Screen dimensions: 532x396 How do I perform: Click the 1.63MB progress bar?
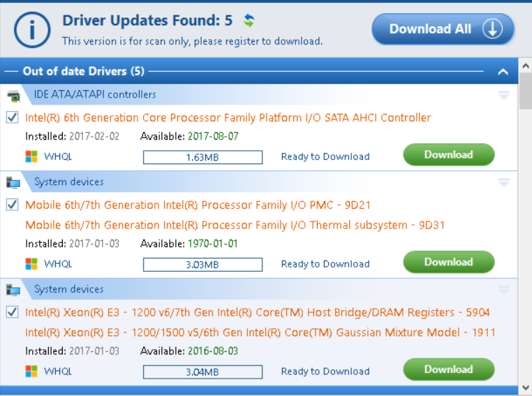coord(202,157)
